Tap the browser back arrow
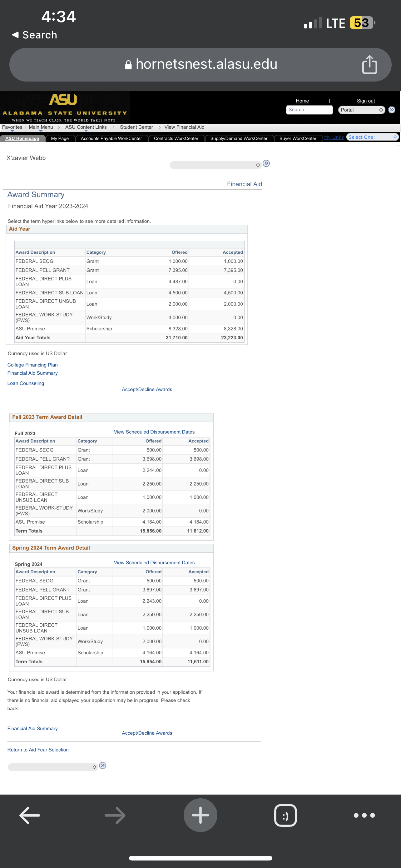 30,815
